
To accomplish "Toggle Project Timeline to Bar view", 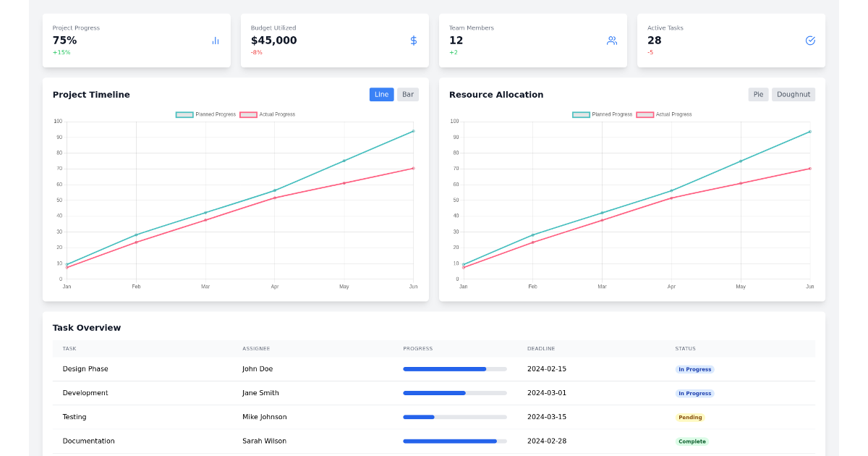I will (x=407, y=94).
